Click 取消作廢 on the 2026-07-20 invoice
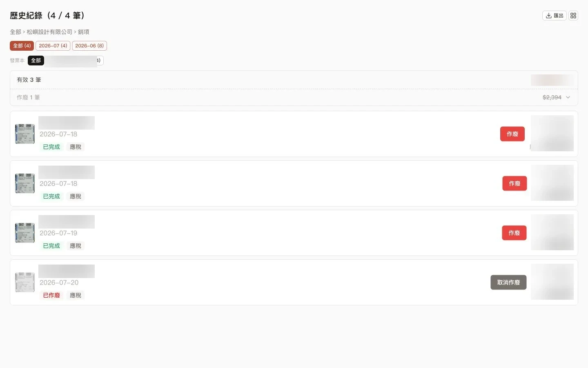The height and width of the screenshot is (368, 588). tap(508, 283)
